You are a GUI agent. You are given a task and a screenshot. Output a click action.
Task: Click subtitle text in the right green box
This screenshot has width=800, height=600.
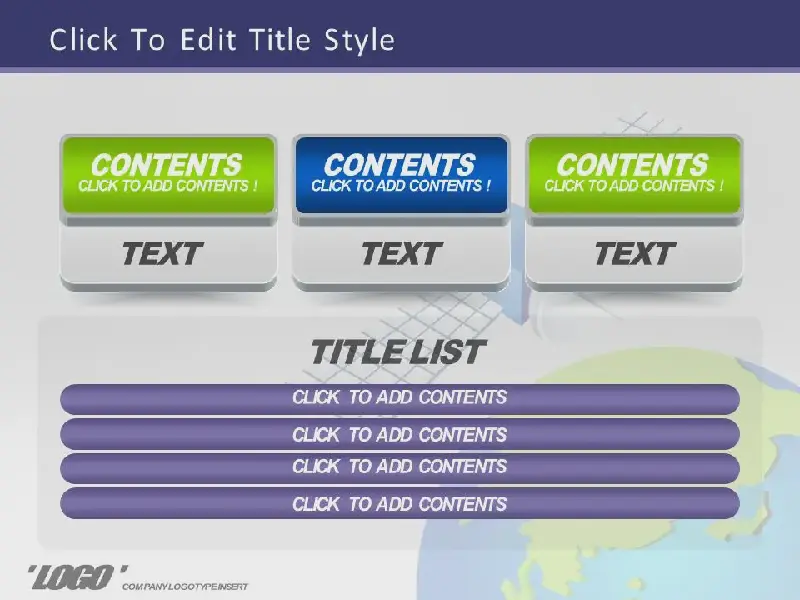[x=633, y=186]
